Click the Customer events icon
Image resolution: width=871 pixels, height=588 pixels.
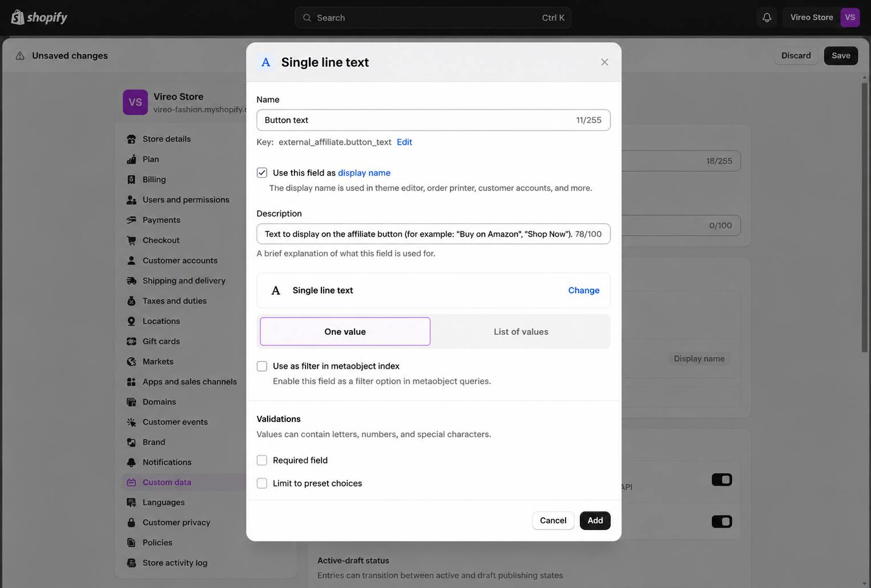(131, 422)
